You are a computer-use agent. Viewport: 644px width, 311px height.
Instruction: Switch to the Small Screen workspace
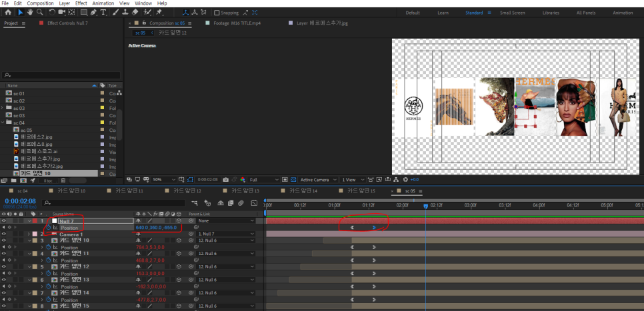click(x=512, y=13)
